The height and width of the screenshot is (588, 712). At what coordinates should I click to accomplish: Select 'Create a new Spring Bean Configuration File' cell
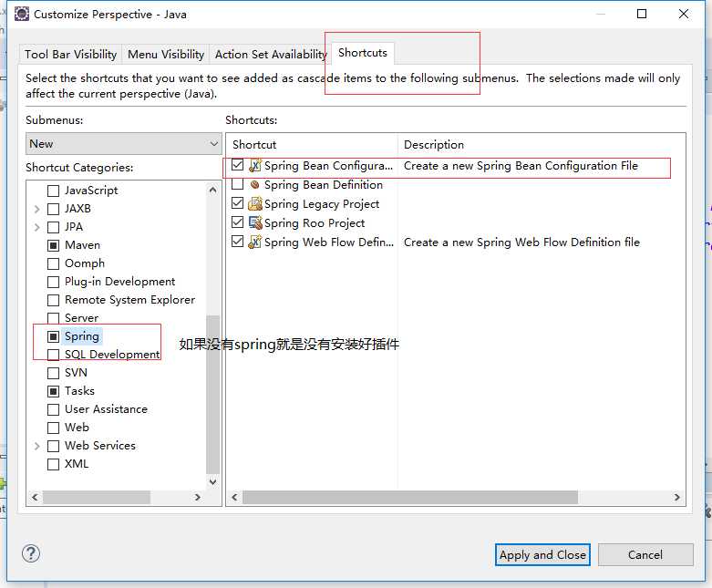coord(521,166)
